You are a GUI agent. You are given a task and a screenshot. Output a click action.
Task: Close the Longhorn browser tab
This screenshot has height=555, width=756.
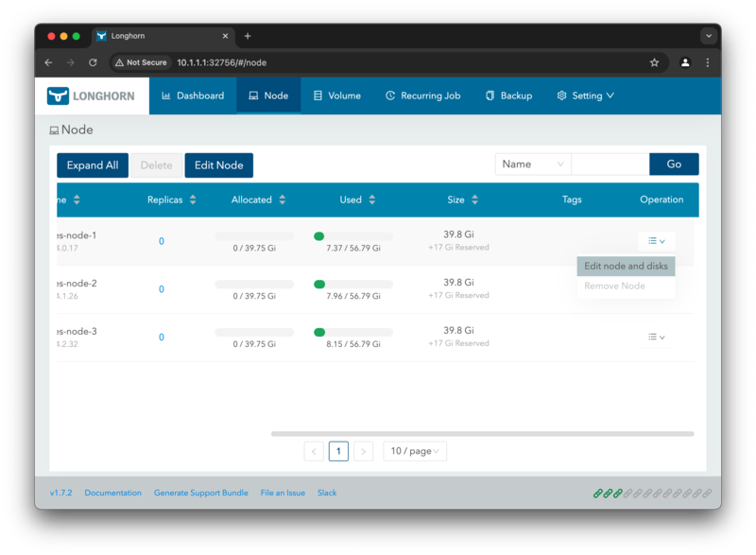coord(225,36)
